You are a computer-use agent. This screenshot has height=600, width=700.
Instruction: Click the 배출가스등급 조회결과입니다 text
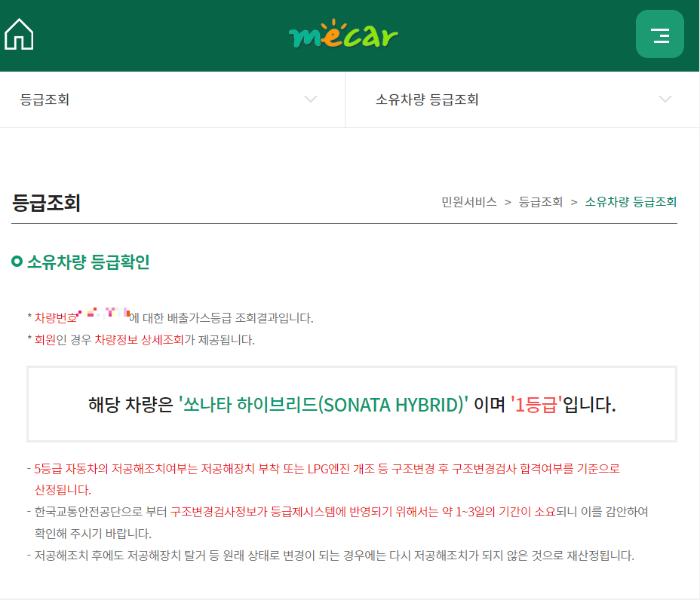pos(240,318)
